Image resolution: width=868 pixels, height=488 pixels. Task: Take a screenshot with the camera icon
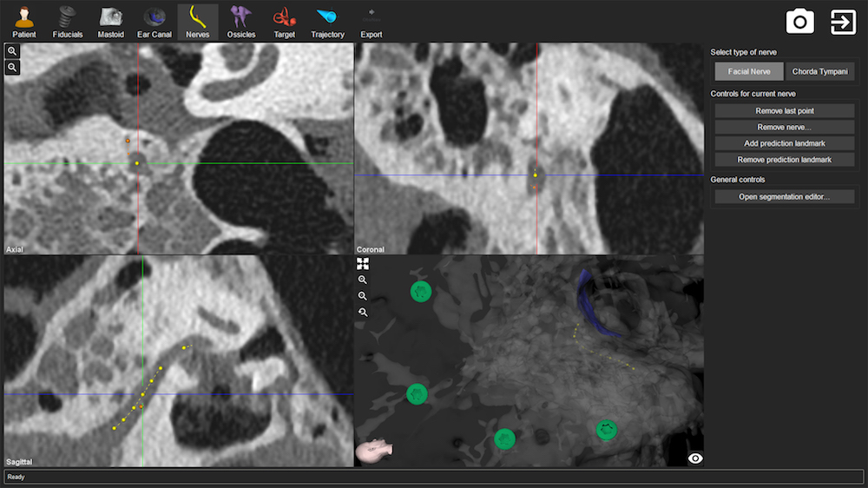point(800,23)
